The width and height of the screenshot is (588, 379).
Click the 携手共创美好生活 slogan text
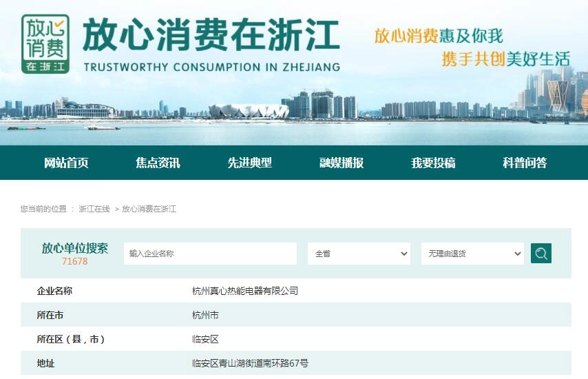pos(505,59)
